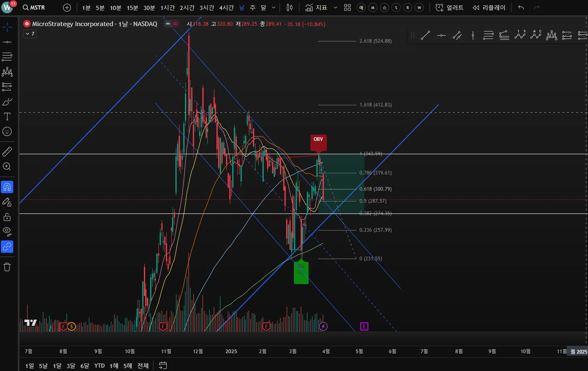Toggle lock all drawings padlock
Screen dimensions: 588x371
pos(7,217)
